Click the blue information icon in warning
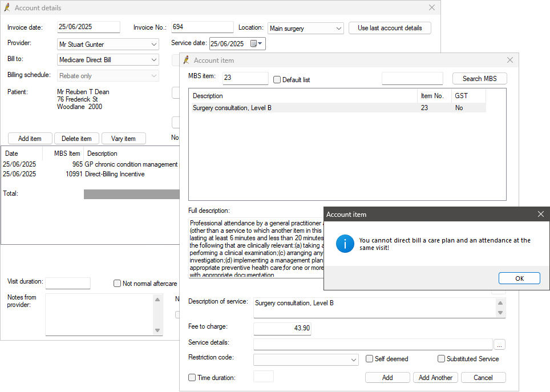Screen dimensions: 550x392 (345, 244)
